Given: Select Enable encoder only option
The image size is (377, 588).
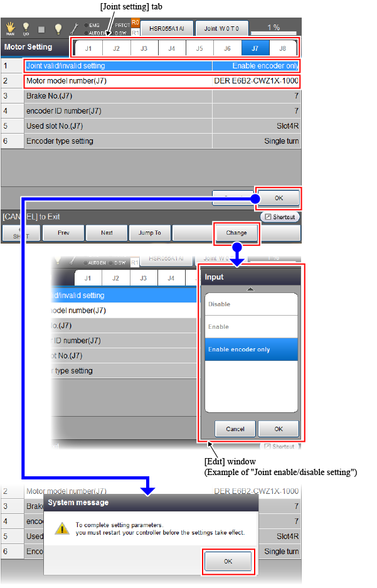Looking at the screenshot, I should point(251,350).
